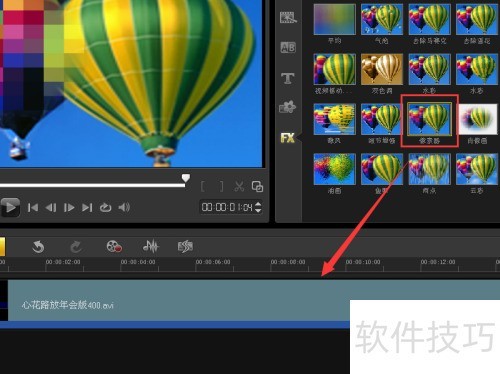
Task: Set the mark-in bracket
Action: click(202, 186)
